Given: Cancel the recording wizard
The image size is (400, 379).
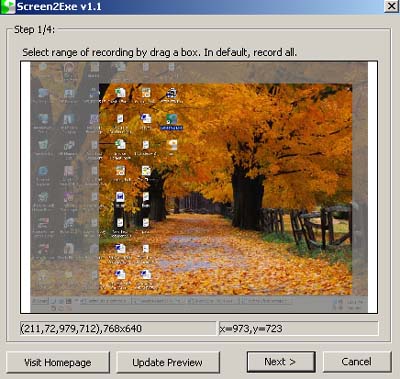Looking at the screenshot, I should click(357, 362).
